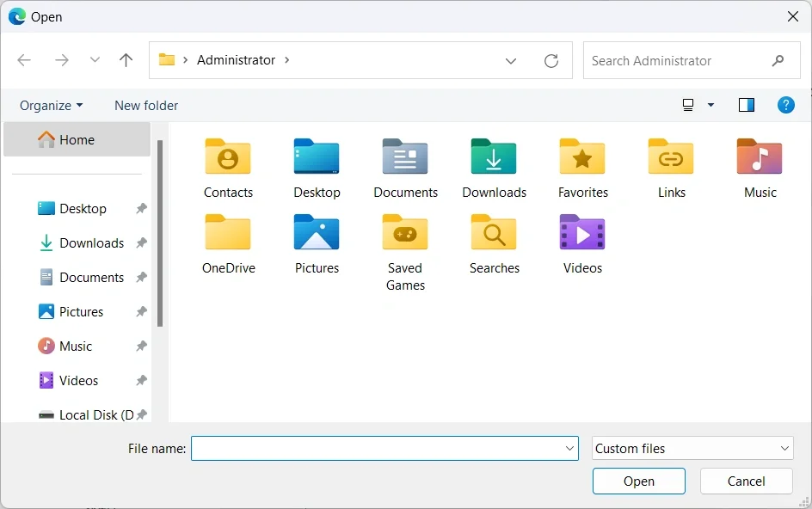The image size is (812, 509).
Task: Focus the Search Administrator box
Action: pyautogui.click(x=692, y=60)
